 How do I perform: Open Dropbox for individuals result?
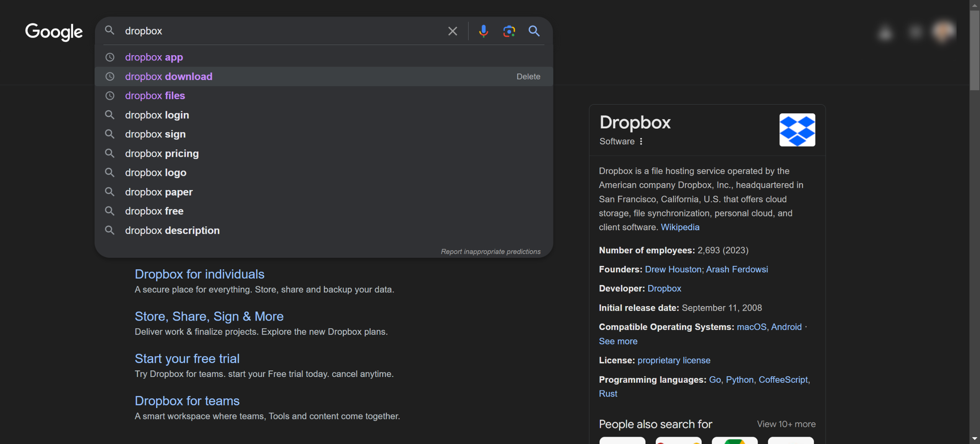point(199,274)
